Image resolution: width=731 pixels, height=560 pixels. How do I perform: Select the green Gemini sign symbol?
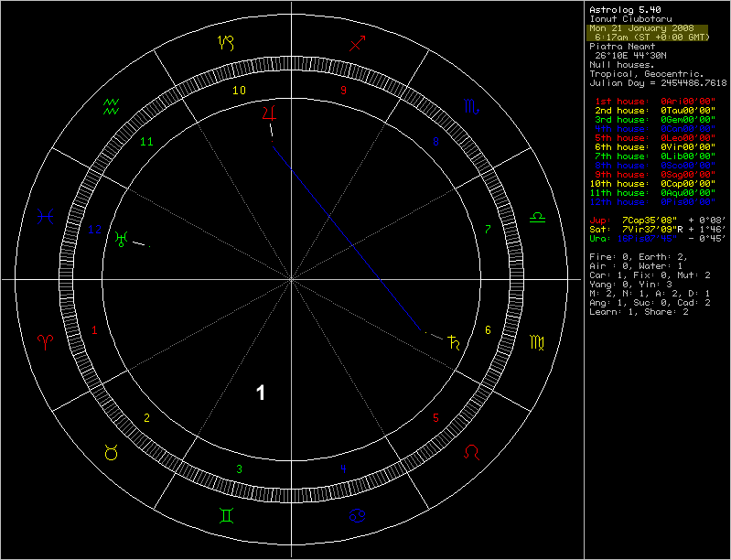point(224,516)
